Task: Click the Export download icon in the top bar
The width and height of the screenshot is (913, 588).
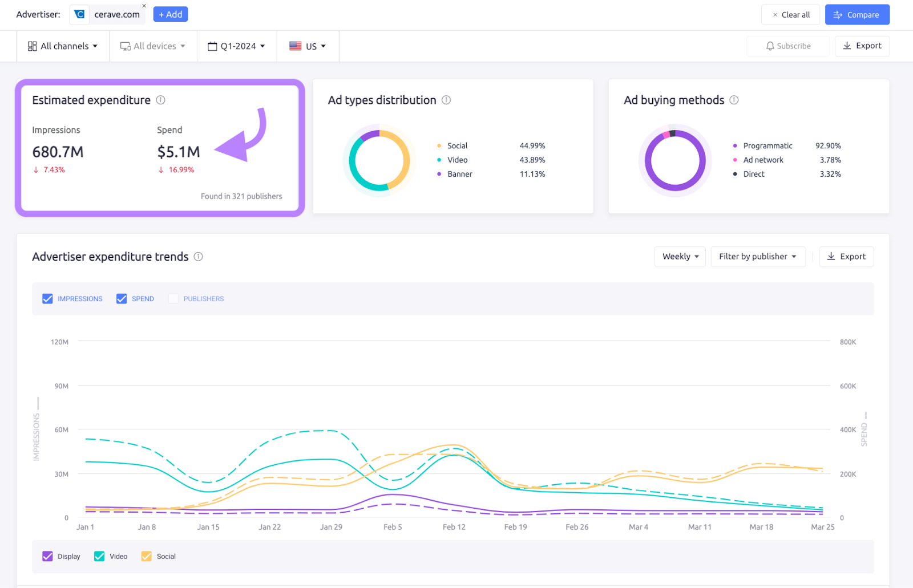Action: pos(847,46)
